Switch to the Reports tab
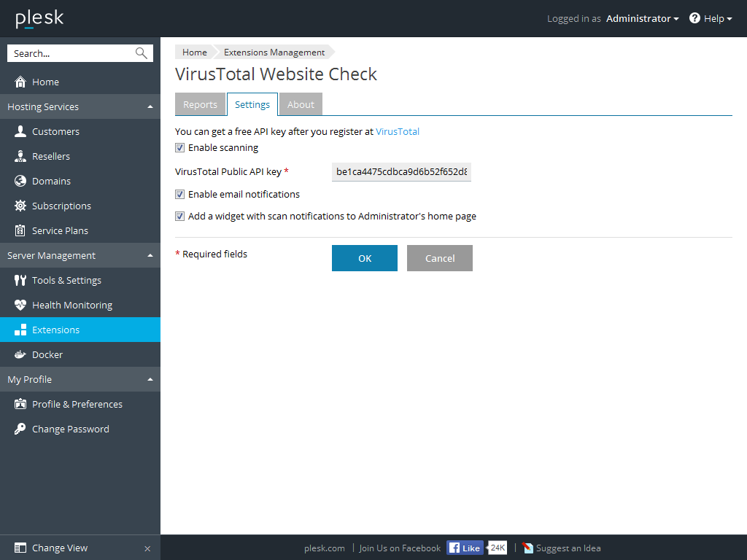 (x=200, y=104)
